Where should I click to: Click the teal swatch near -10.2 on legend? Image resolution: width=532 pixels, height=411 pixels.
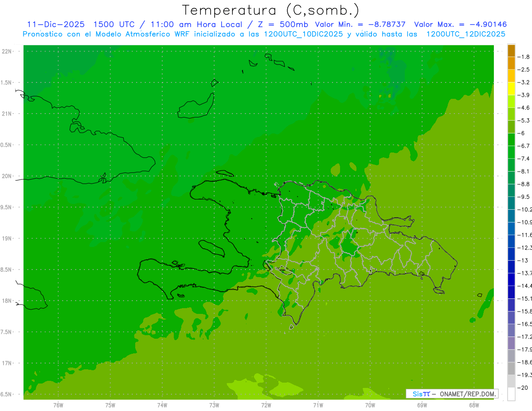point(511,203)
